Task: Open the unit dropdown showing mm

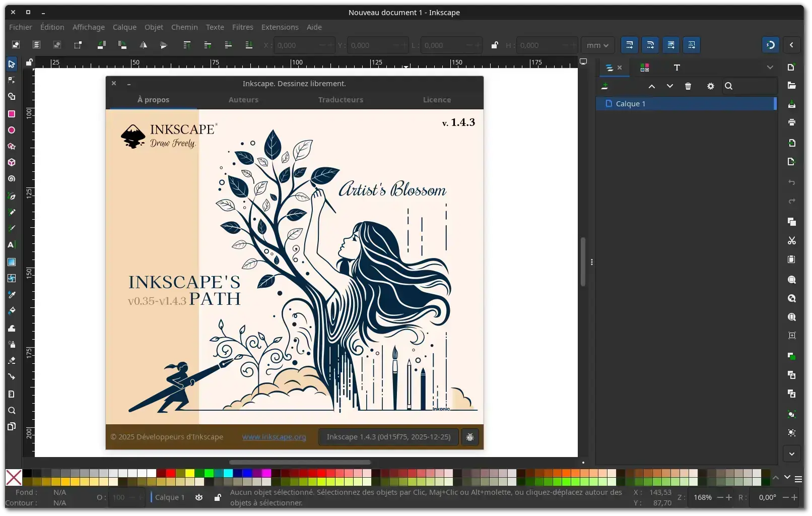Action: tap(597, 45)
